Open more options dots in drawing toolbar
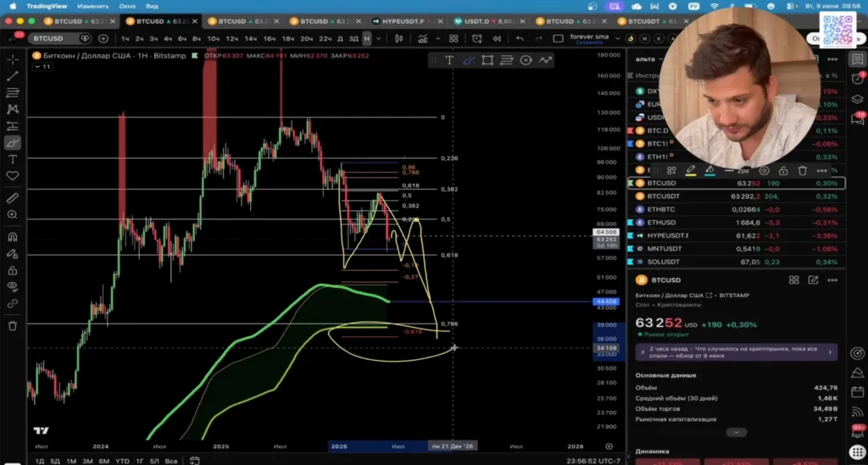 coord(821,170)
